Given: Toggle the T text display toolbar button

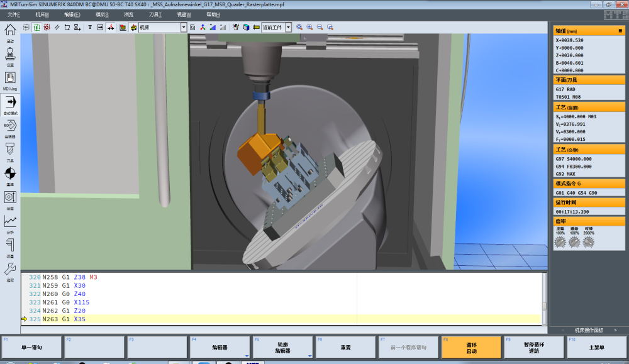Looking at the screenshot, I should pos(90,28).
